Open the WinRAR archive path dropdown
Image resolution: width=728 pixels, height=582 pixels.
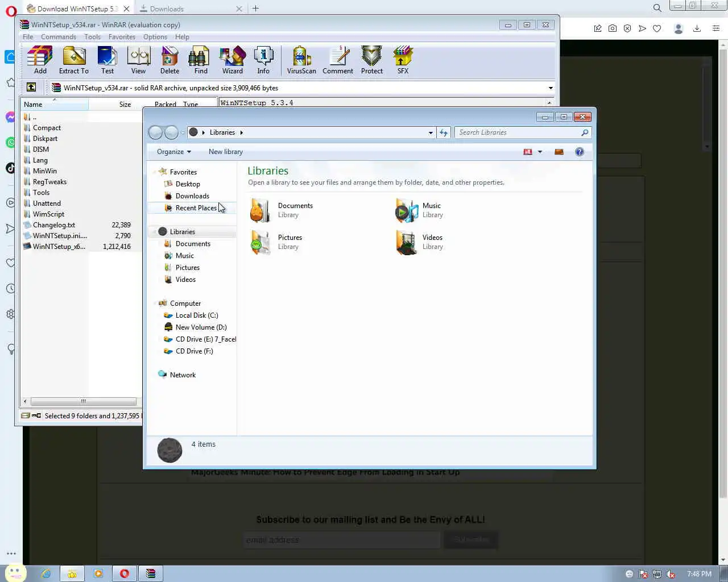coord(550,88)
